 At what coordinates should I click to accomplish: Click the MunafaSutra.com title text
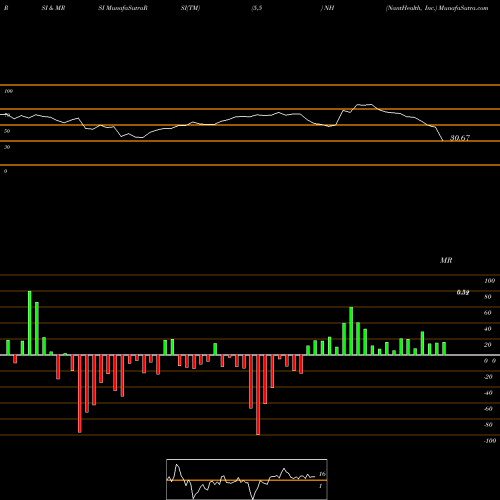pos(463,8)
